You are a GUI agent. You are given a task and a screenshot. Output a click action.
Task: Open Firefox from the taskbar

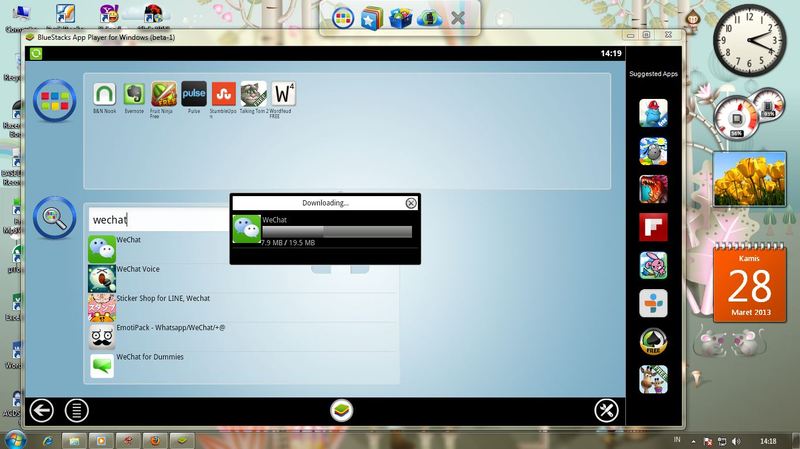[155, 440]
